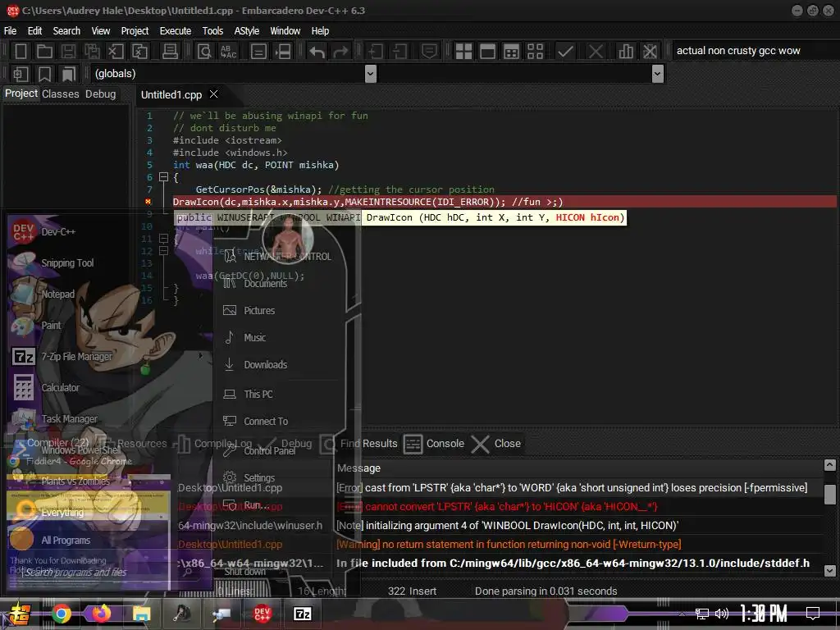Click the message panel scrollbar thumb
Screen dimensions: 840x630
(829, 494)
